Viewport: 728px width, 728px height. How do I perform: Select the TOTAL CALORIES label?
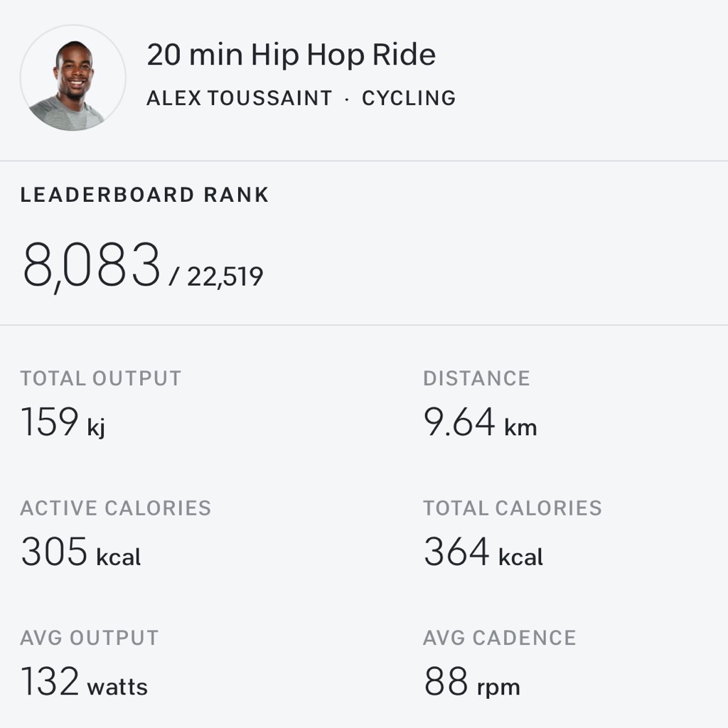[x=513, y=508]
